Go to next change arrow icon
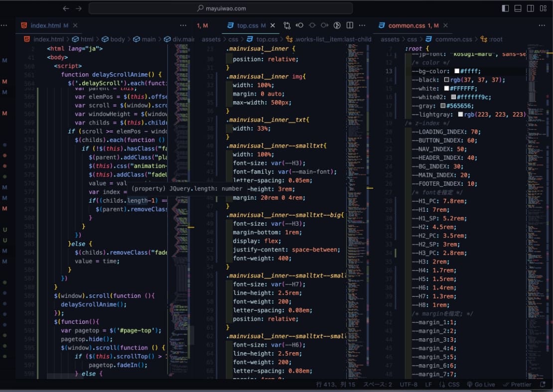Viewport: 553px width, 392px height. coord(325,25)
